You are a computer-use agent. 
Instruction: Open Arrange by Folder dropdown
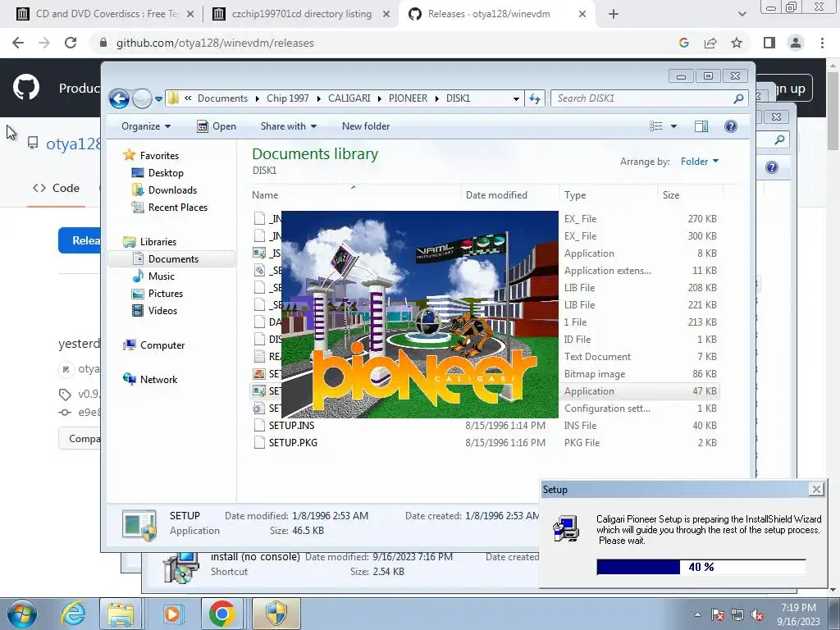coord(699,162)
